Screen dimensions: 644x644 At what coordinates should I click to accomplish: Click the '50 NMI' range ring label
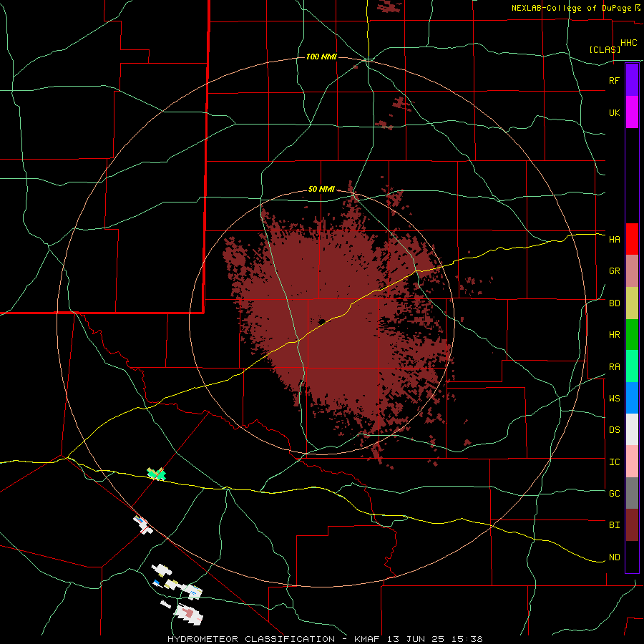pyautogui.click(x=321, y=189)
